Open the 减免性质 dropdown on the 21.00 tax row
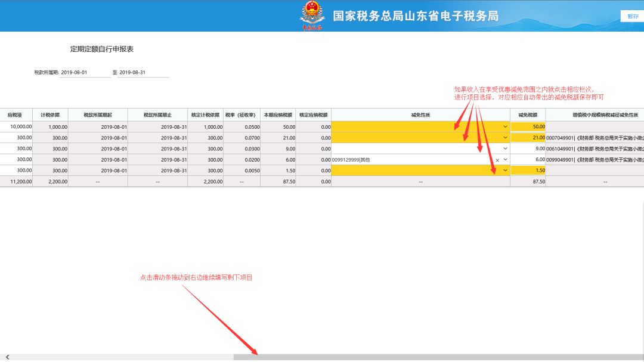The width and height of the screenshot is (644, 362). [x=504, y=137]
